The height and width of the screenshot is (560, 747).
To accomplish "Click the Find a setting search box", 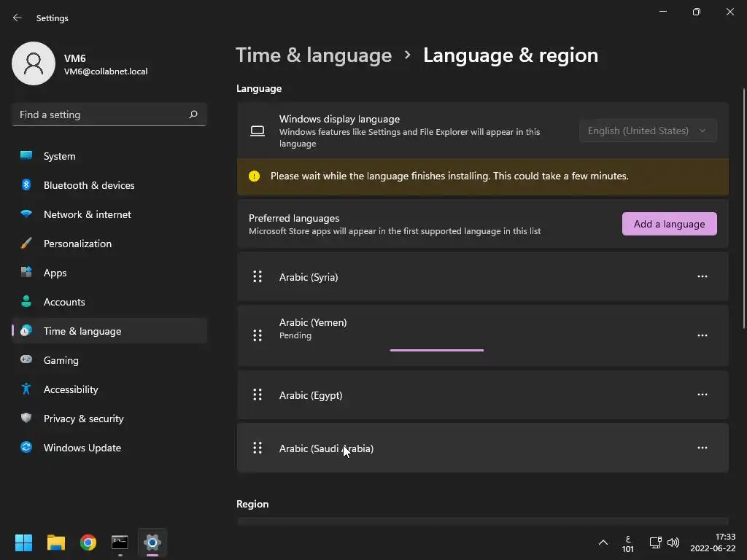I will tap(101, 114).
